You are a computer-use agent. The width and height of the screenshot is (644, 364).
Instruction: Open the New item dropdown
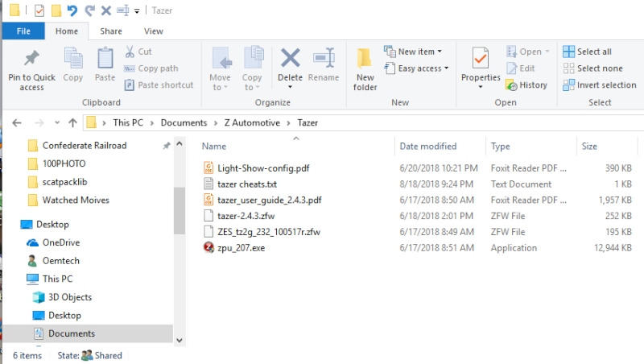(413, 52)
